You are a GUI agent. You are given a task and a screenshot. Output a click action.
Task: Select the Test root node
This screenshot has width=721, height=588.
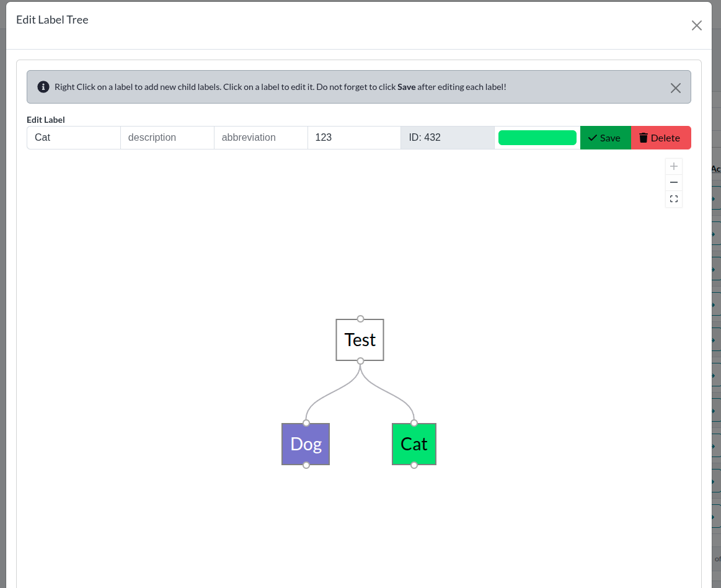(x=360, y=339)
